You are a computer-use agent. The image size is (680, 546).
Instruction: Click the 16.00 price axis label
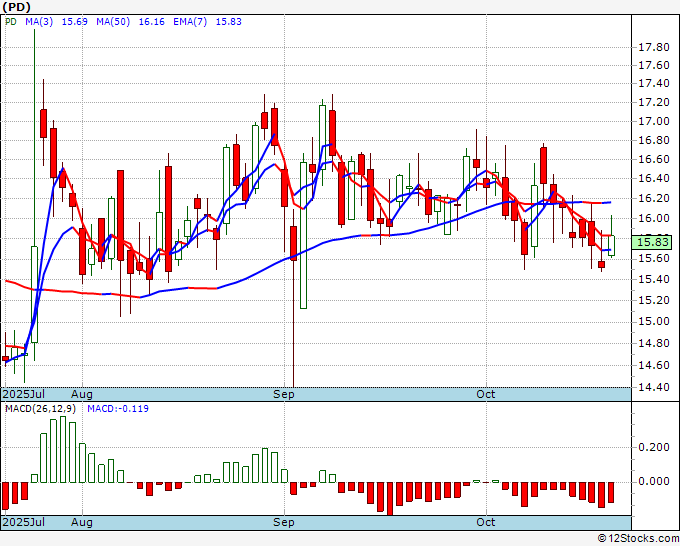click(x=654, y=219)
